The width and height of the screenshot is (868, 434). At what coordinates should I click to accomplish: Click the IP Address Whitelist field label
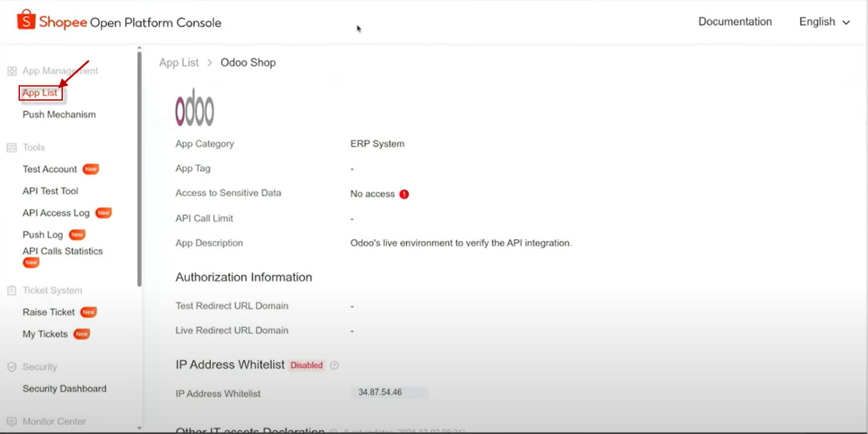(218, 394)
